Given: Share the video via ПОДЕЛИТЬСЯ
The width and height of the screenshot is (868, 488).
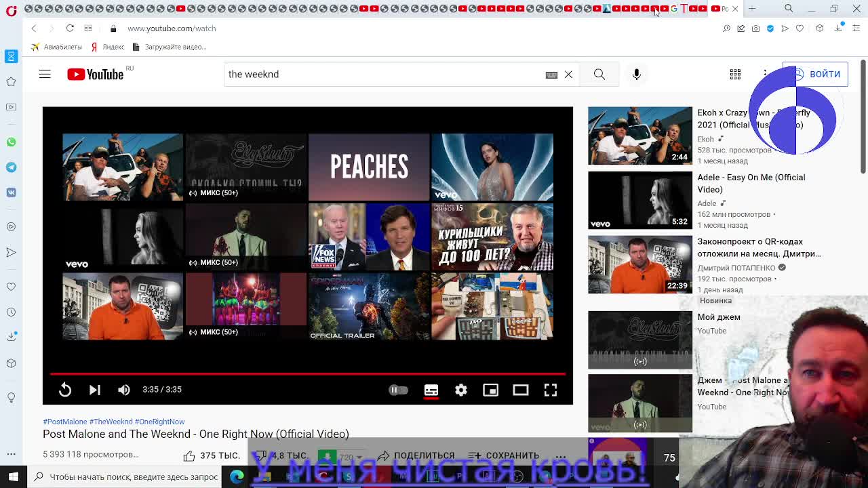Looking at the screenshot, I should coord(416,455).
